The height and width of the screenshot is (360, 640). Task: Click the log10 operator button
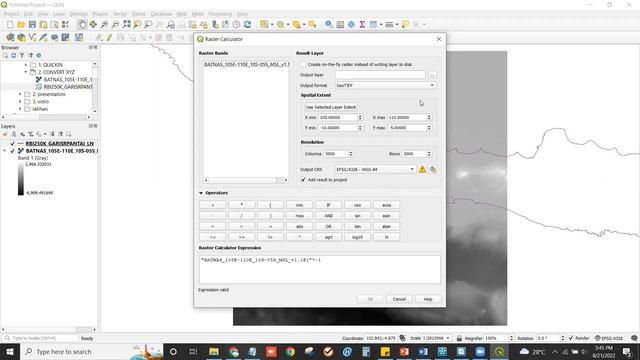pos(358,237)
